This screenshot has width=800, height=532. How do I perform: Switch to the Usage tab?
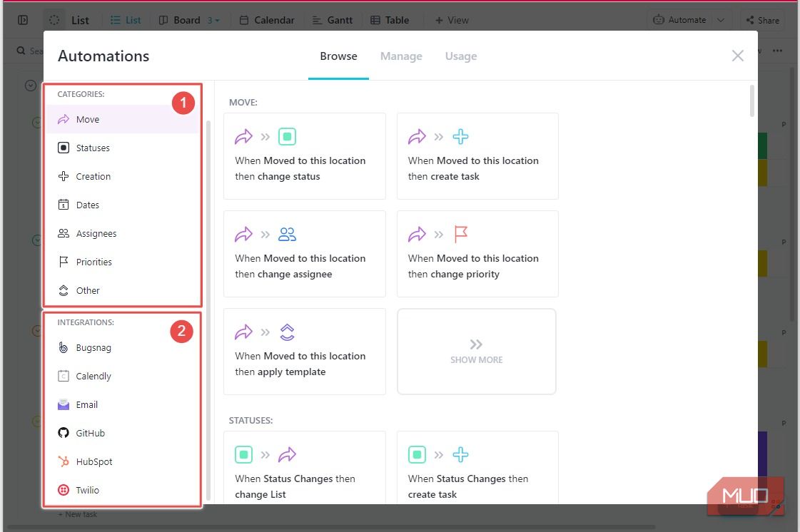click(460, 56)
